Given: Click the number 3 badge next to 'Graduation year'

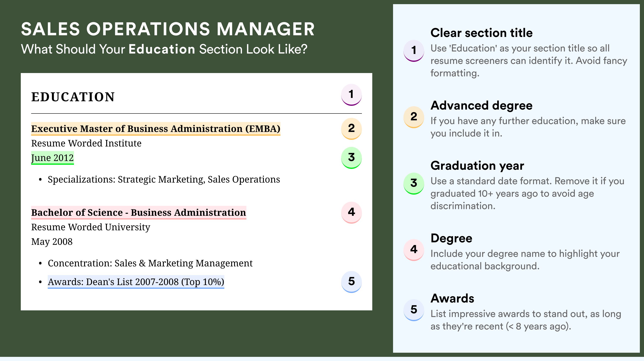Looking at the screenshot, I should tap(414, 183).
